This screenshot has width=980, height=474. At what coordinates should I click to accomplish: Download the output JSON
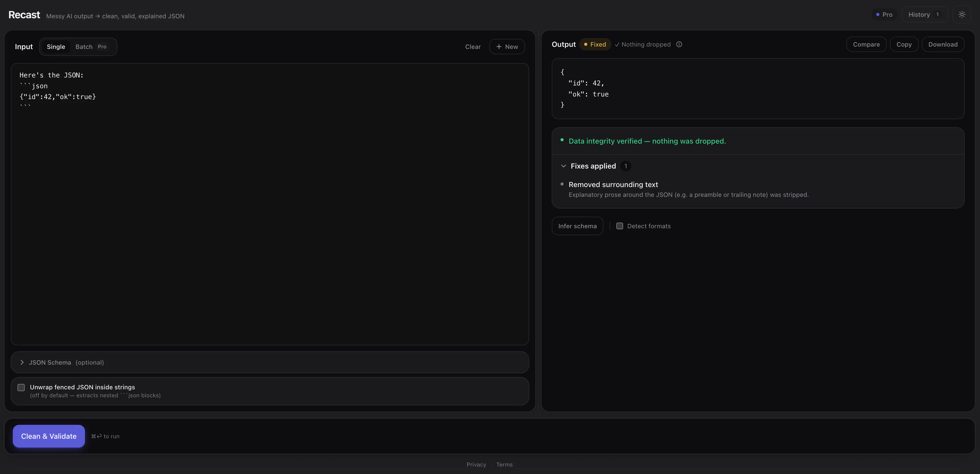pyautogui.click(x=943, y=45)
